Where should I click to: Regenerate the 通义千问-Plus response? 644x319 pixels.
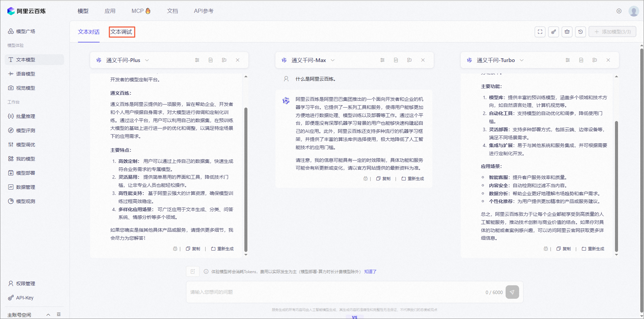tap(222, 249)
